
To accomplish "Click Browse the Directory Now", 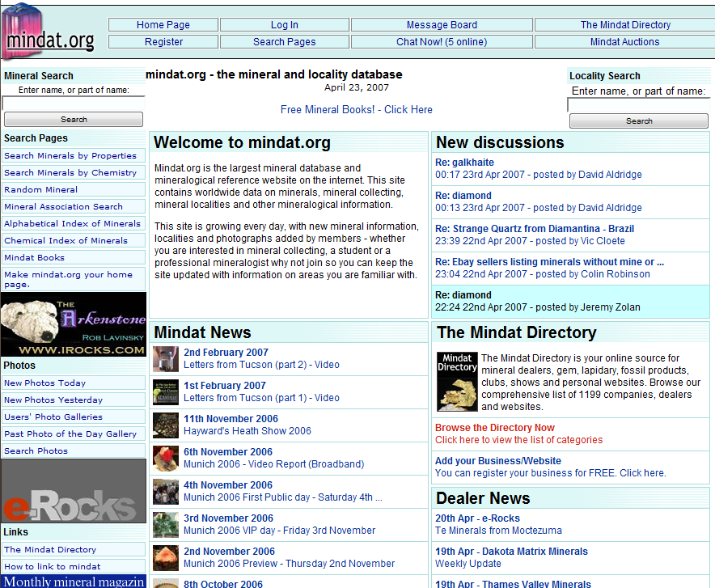I will pos(494,428).
